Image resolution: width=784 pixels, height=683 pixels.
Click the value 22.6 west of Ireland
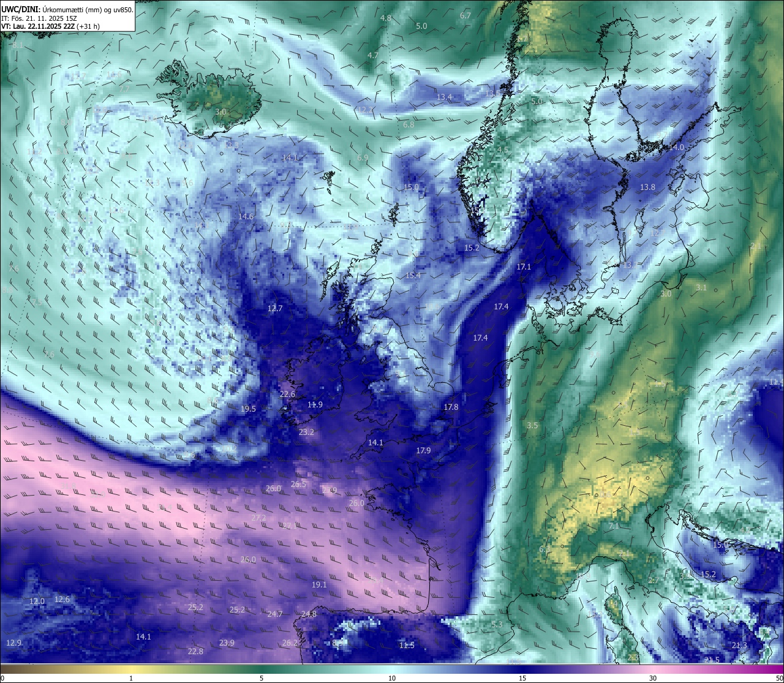(287, 394)
